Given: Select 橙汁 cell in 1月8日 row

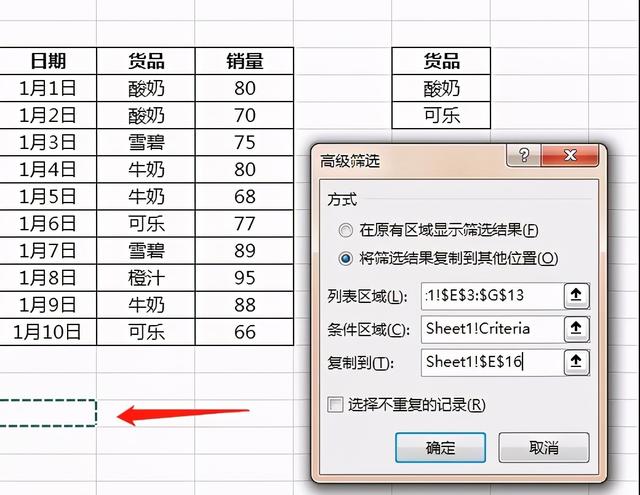Looking at the screenshot, I should point(146,278).
